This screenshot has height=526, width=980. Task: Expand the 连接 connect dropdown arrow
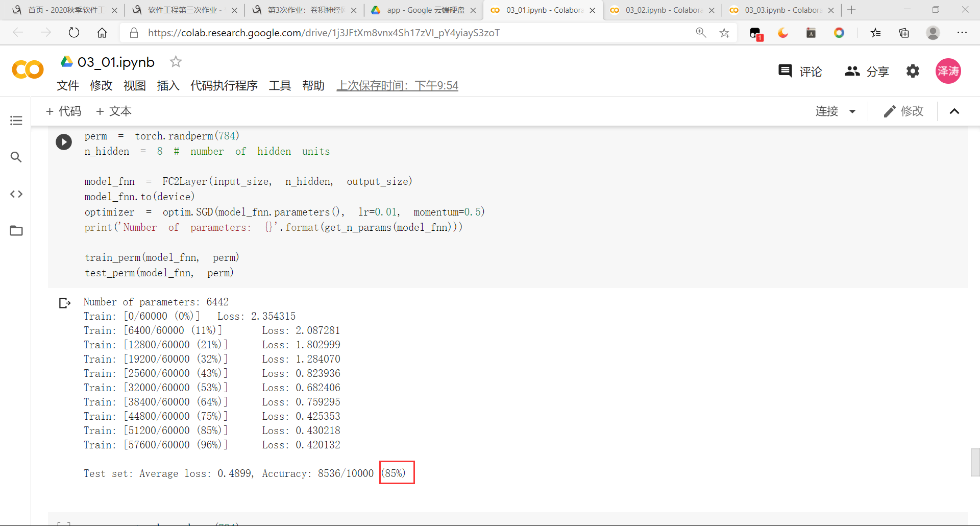pyautogui.click(x=852, y=111)
